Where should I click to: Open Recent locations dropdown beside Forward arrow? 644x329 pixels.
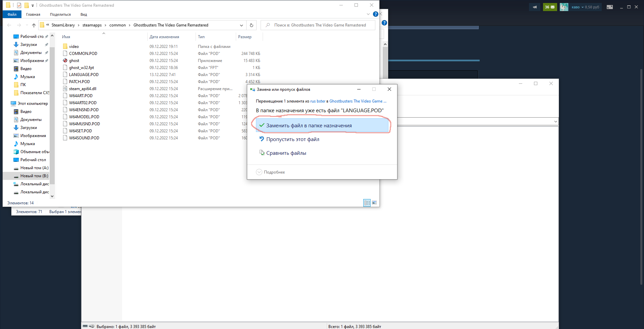pyautogui.click(x=26, y=25)
